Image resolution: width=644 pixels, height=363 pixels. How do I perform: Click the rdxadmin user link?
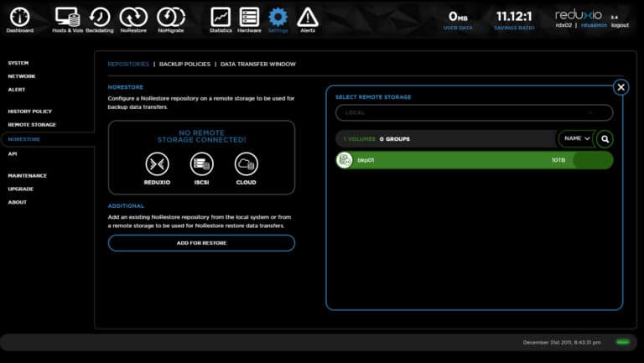(x=594, y=25)
